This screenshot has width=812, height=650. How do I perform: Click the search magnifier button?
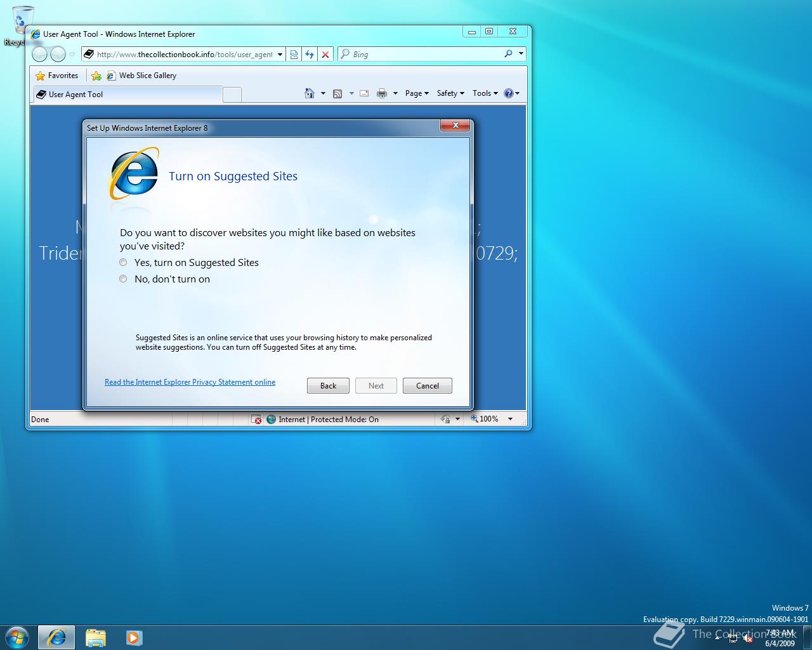pos(508,54)
